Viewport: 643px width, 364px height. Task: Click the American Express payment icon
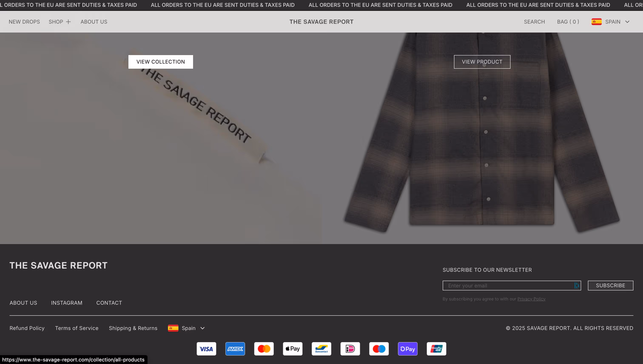(x=235, y=349)
